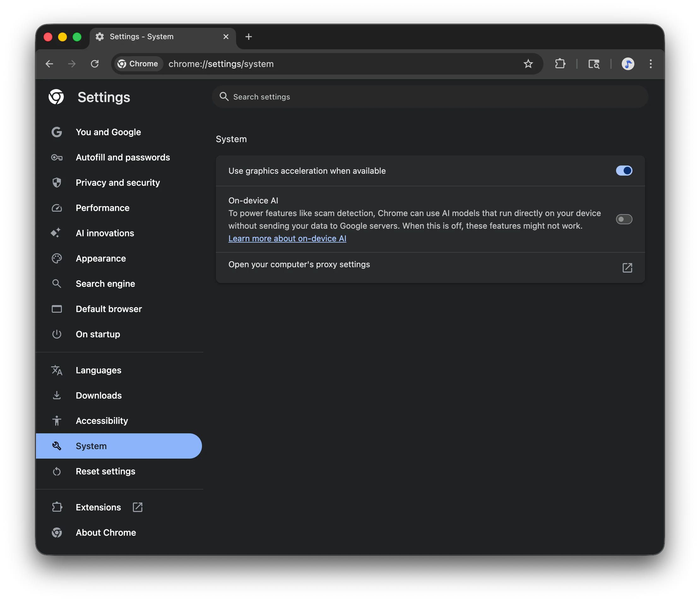Select System in the sidebar
The width and height of the screenshot is (700, 602).
click(x=119, y=446)
